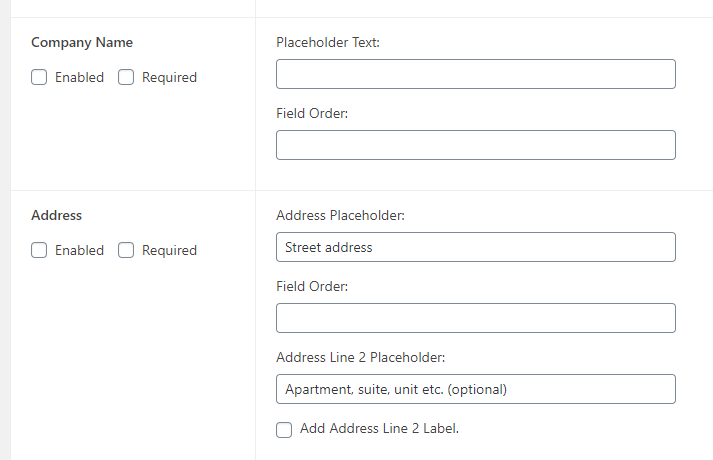
Task: Click the Field Order label under Address
Action: click(x=312, y=286)
